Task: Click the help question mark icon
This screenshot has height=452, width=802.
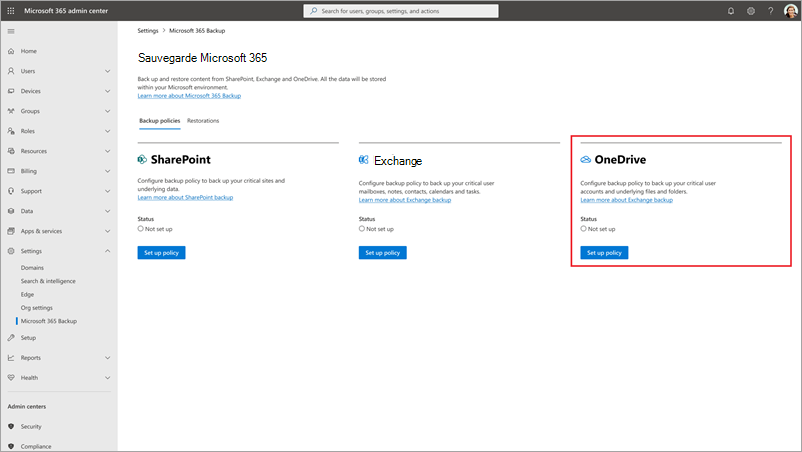Action: click(770, 11)
